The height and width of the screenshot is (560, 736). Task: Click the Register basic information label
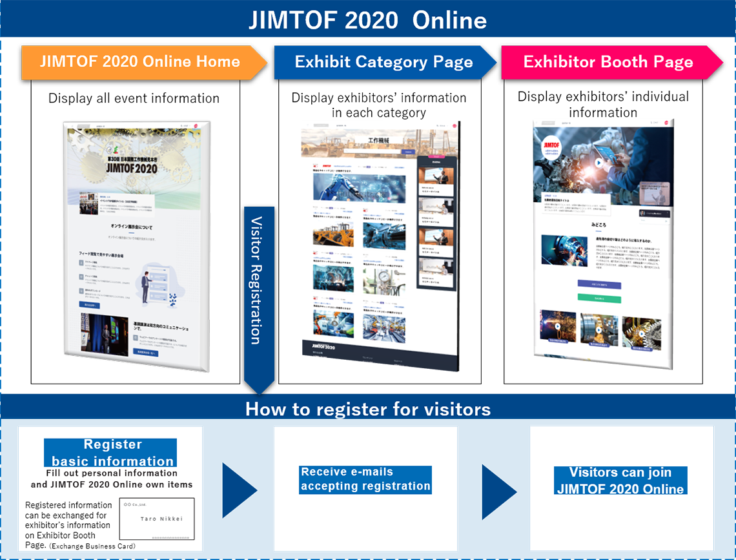pyautogui.click(x=110, y=453)
